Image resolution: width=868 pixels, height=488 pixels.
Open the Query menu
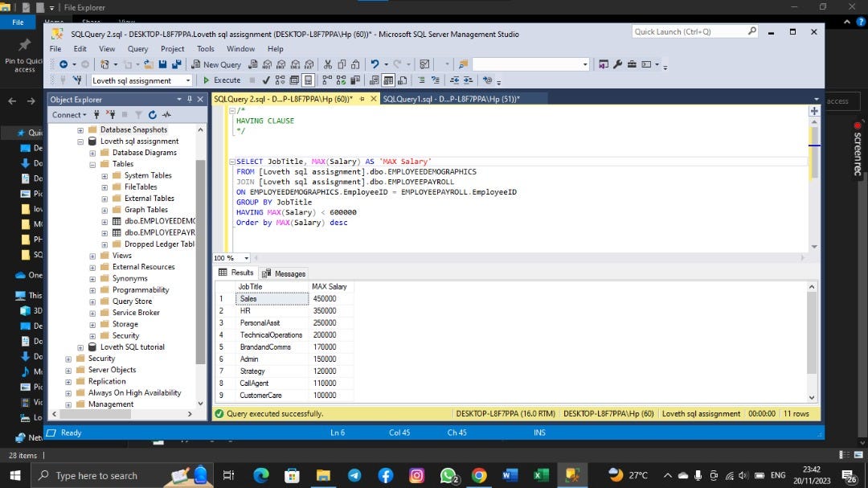(137, 48)
